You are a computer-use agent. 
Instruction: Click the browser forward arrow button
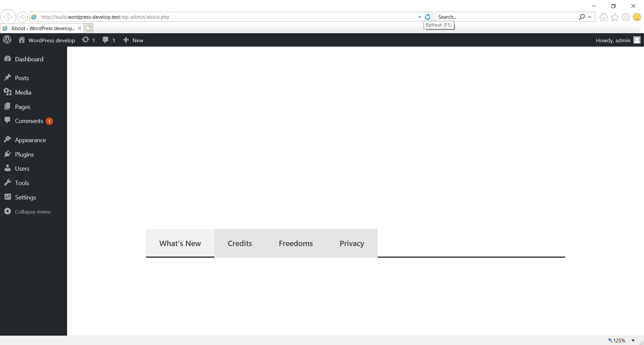(22, 17)
